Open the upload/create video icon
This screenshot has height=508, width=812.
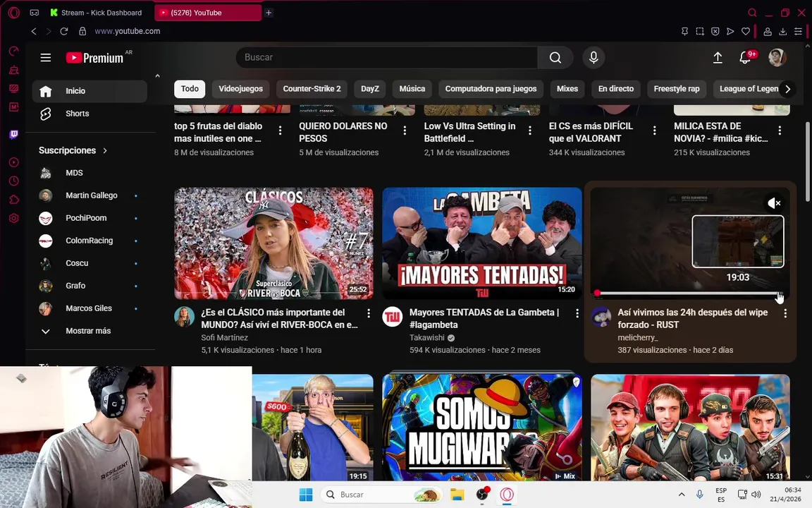pos(718,58)
